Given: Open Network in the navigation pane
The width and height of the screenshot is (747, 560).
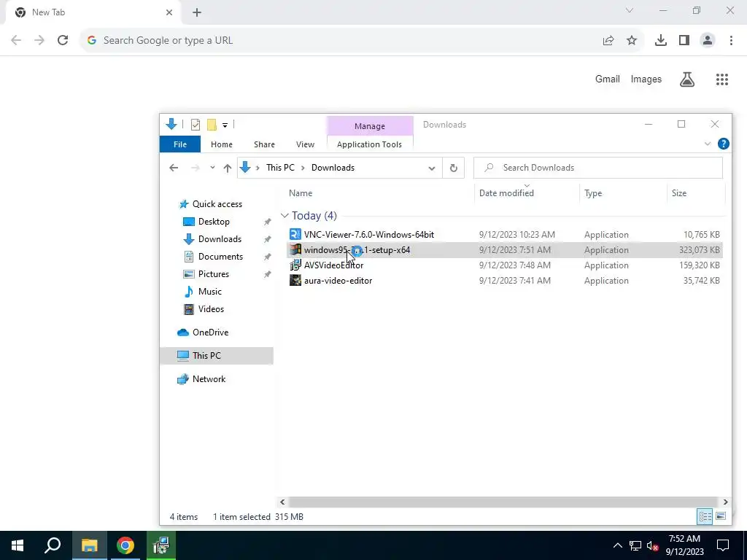Looking at the screenshot, I should pyautogui.click(x=209, y=379).
